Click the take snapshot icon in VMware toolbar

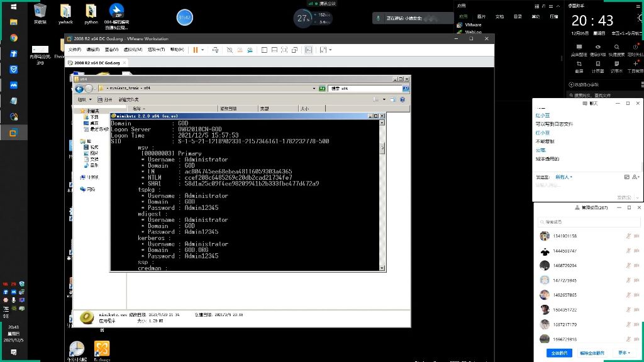click(230, 50)
